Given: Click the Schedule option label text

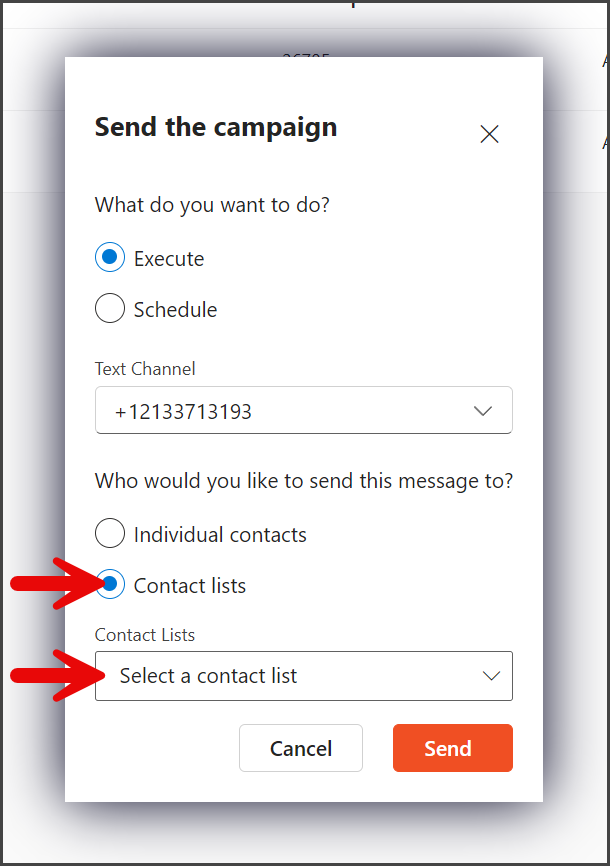Looking at the screenshot, I should click(176, 310).
